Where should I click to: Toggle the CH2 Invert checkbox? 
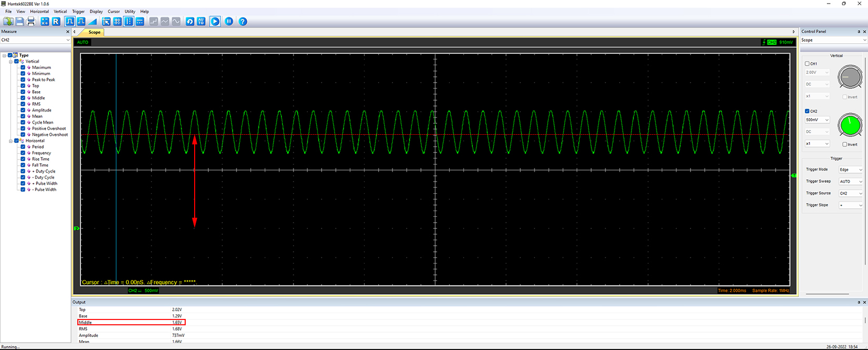[845, 144]
